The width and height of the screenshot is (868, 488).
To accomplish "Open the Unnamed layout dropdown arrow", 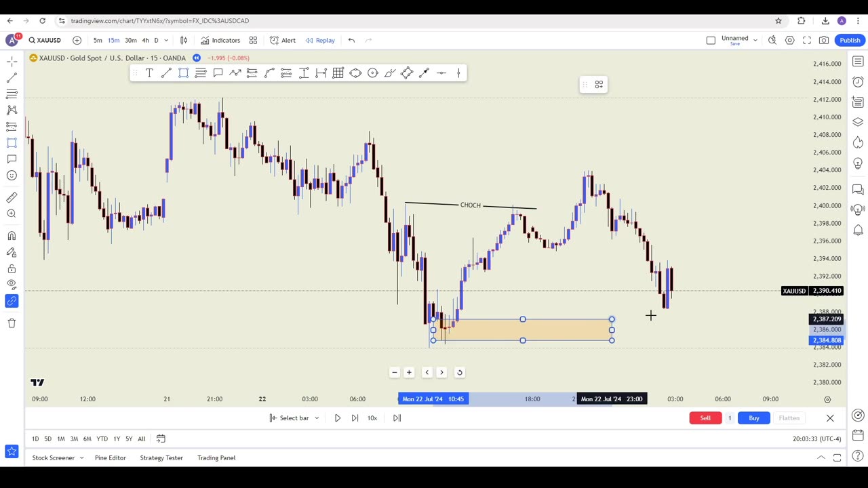I will (x=755, y=40).
